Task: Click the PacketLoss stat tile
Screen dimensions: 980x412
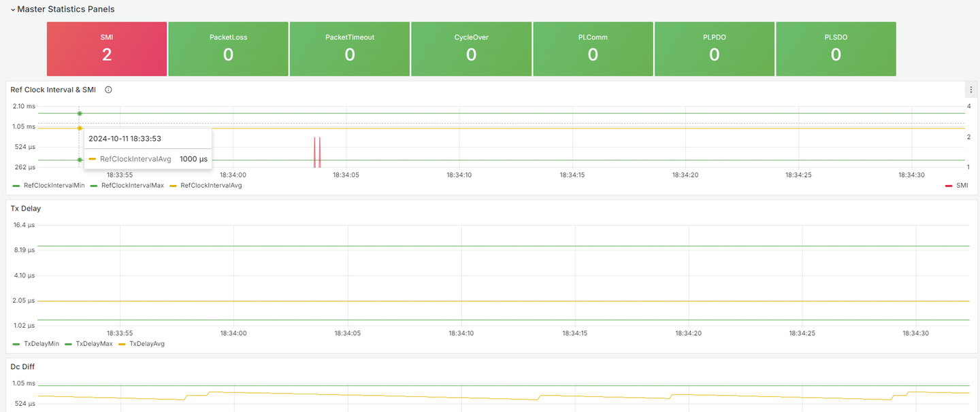Action: (x=228, y=49)
